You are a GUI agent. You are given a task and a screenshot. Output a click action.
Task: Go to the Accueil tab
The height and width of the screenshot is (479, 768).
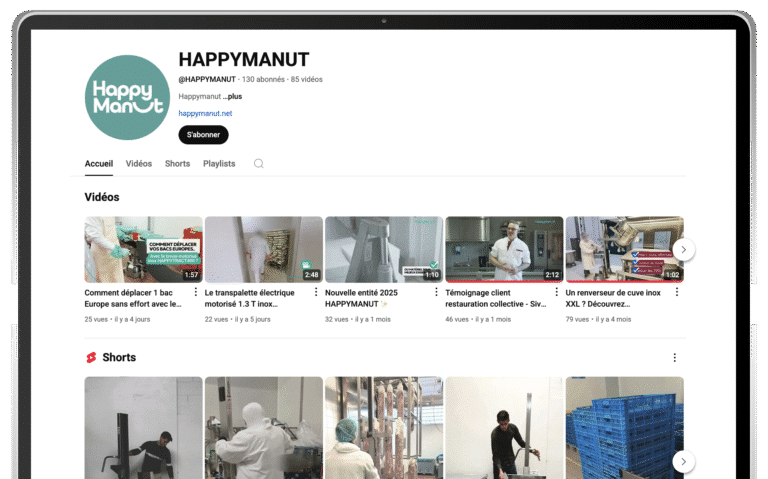click(99, 164)
